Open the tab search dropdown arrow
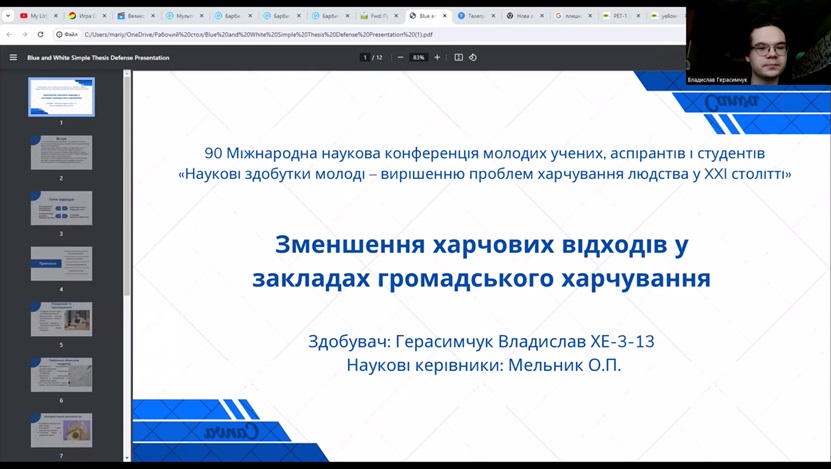The image size is (831, 469). [7, 16]
